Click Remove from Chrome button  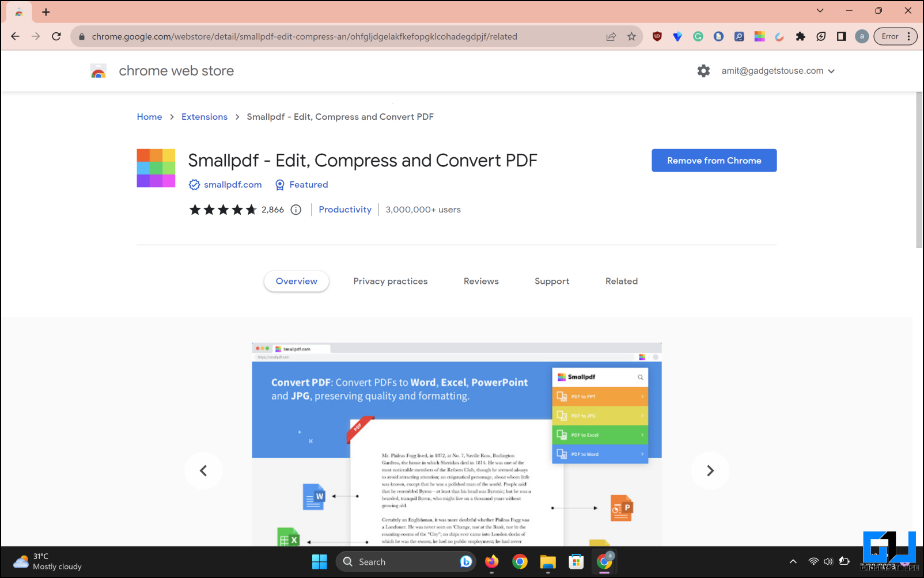click(x=714, y=161)
